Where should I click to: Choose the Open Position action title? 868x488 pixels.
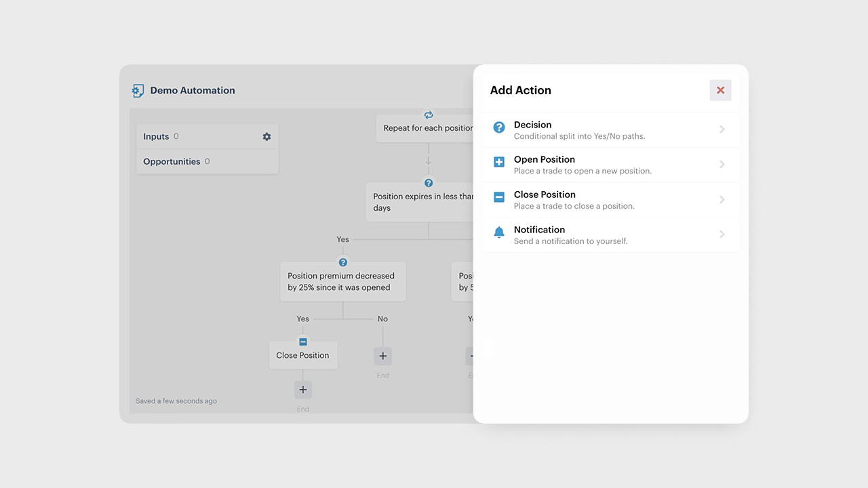tap(544, 159)
